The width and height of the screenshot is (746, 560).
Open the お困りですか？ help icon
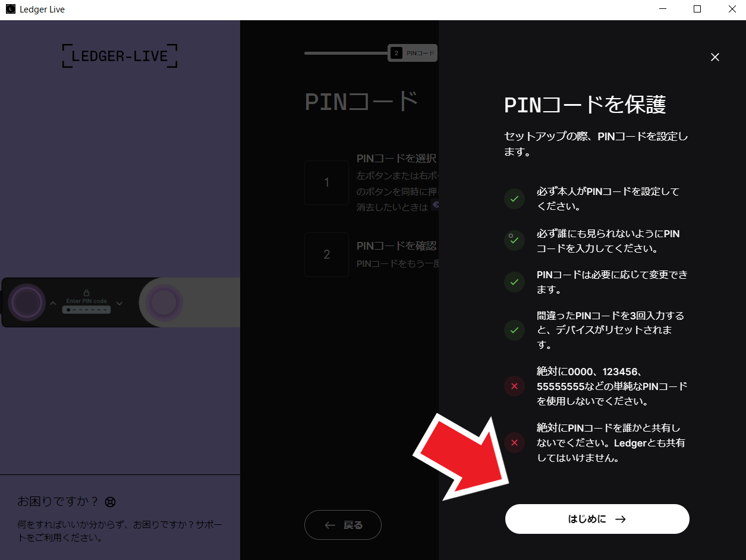click(x=110, y=502)
